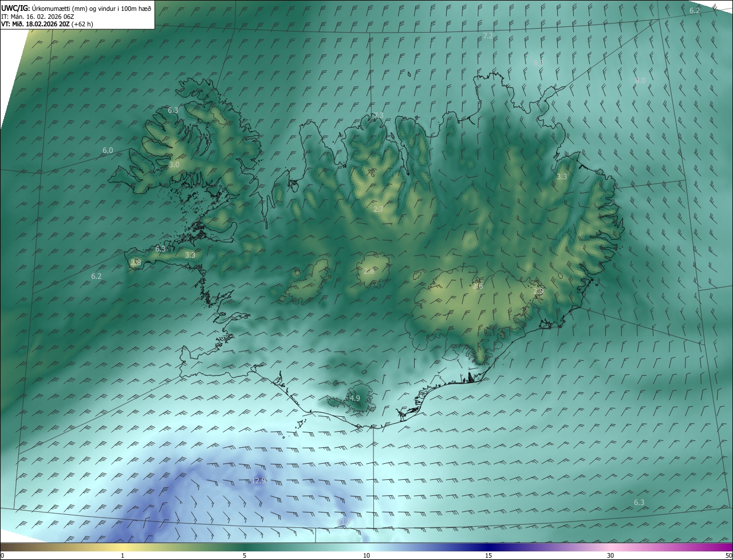Click the 8.0 value label northeast of Iceland
The height and width of the screenshot is (560, 733).
(x=640, y=81)
